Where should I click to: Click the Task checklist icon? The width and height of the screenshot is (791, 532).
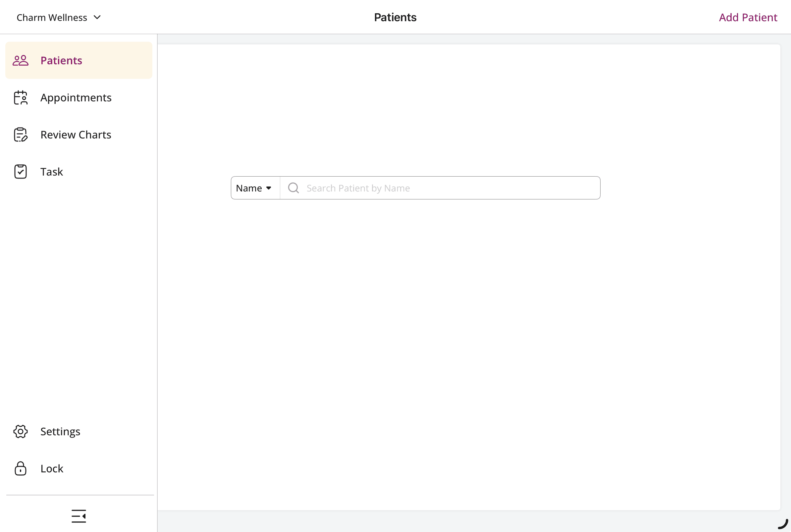[x=20, y=171]
